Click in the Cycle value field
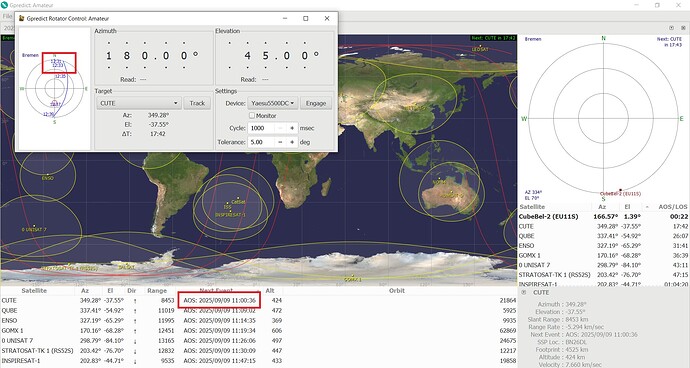 click(x=261, y=128)
